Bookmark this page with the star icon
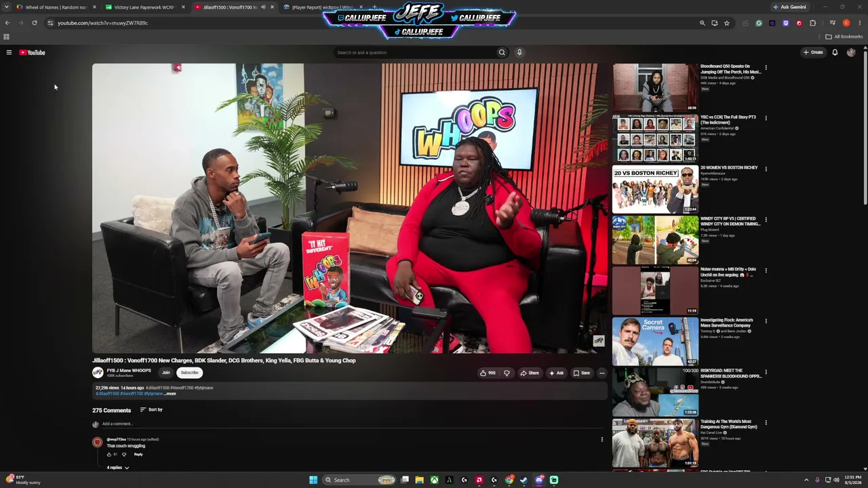The height and width of the screenshot is (488, 868). [x=726, y=23]
